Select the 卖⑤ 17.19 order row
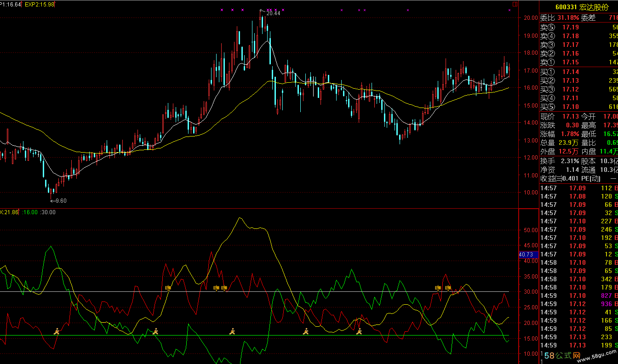The image size is (618, 364). pos(579,28)
